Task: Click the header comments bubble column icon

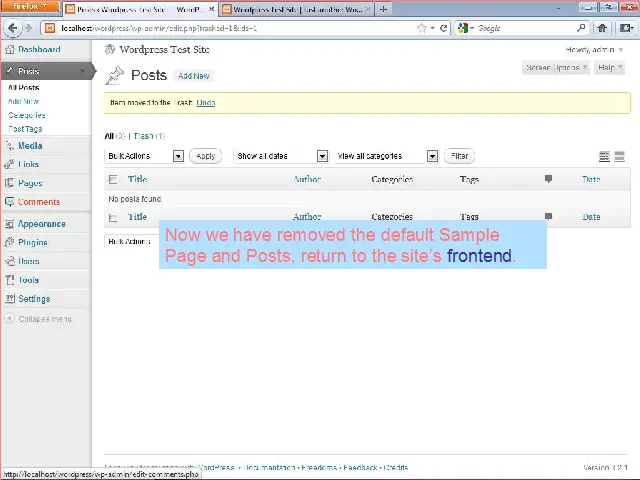Action: [548, 180]
